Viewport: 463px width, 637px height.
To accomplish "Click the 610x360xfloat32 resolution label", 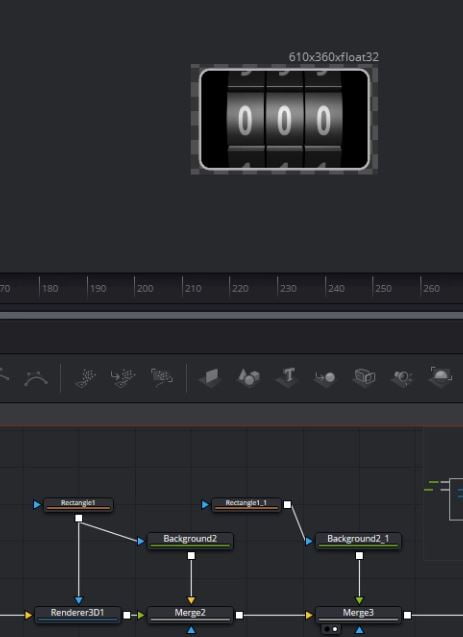I will (x=333, y=57).
